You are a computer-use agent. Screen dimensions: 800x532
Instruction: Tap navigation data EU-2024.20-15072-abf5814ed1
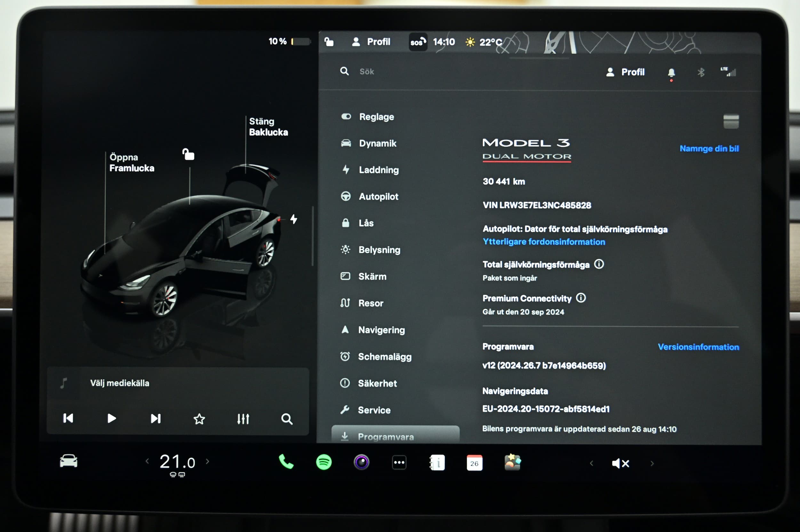click(x=546, y=409)
